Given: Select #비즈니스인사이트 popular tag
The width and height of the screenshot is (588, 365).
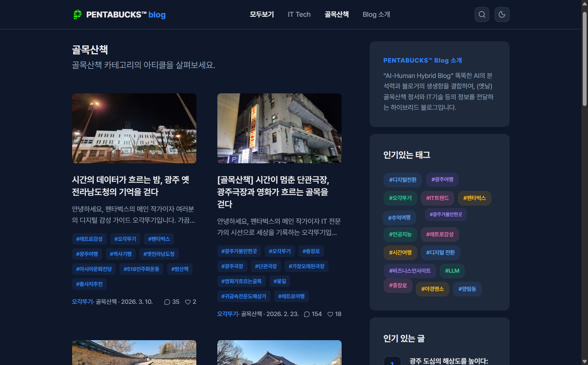Looking at the screenshot, I should [x=410, y=271].
